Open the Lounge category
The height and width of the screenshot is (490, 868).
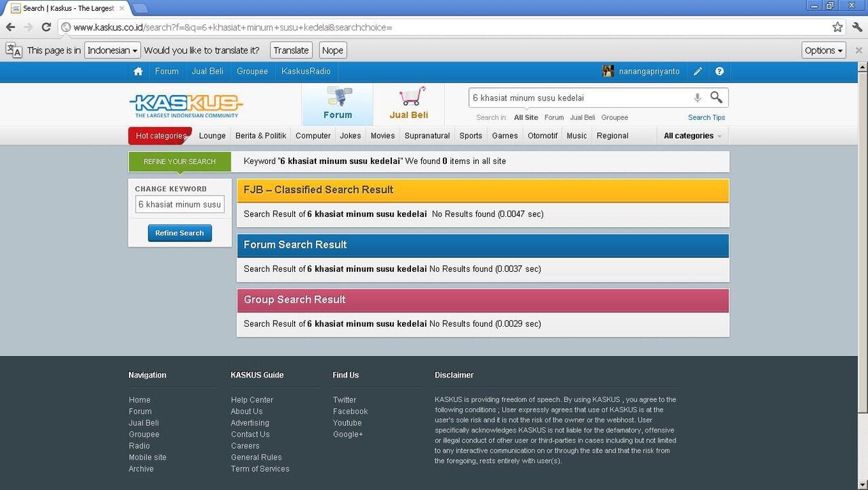[212, 136]
